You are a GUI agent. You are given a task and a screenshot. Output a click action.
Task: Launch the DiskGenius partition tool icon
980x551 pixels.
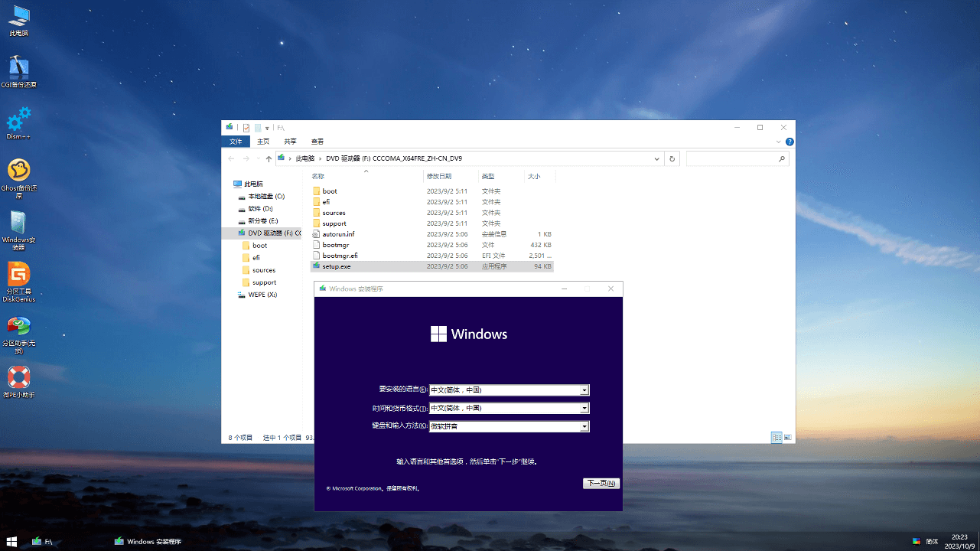[18, 283]
